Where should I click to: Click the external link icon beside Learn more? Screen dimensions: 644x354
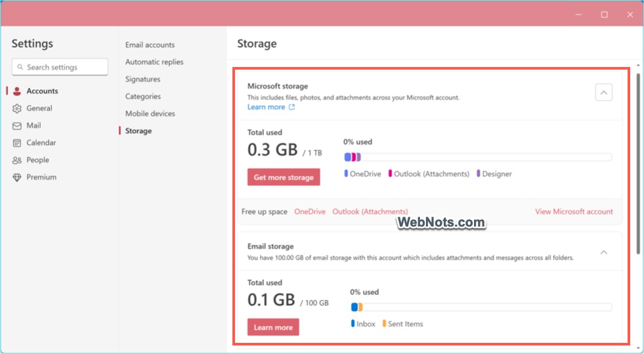tap(291, 107)
